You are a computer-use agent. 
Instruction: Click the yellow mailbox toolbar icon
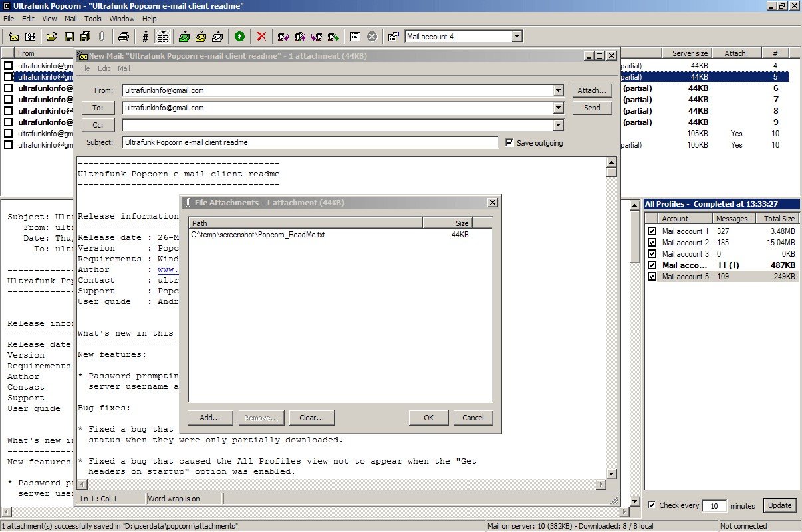point(201,37)
